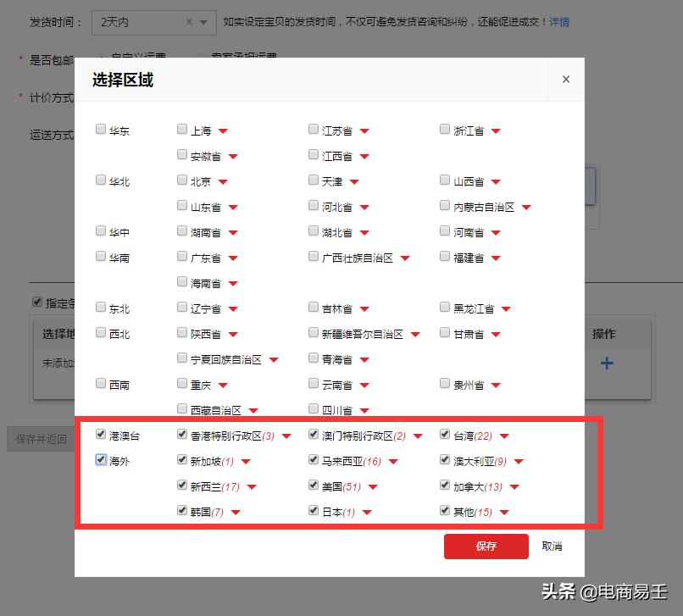This screenshot has width=683, height=616.
Task: Clear the 2天内 selection with x
Action: tap(189, 22)
